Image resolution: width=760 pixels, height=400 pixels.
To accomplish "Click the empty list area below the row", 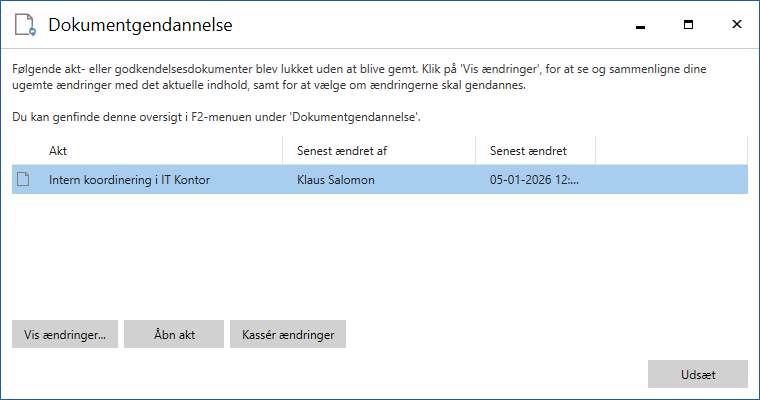I will 380,252.
